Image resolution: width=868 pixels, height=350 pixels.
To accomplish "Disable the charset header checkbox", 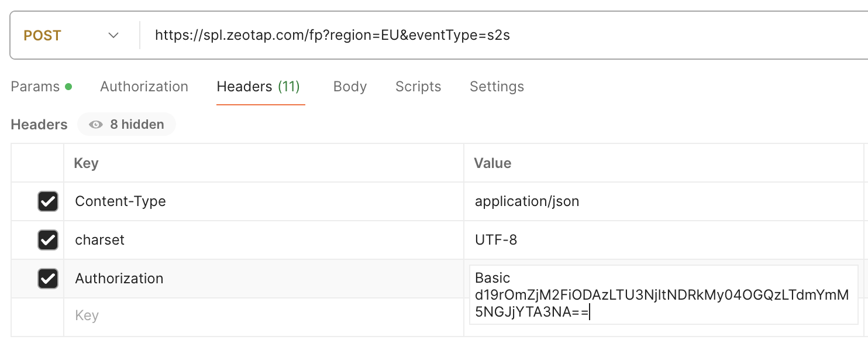I will pos(47,240).
